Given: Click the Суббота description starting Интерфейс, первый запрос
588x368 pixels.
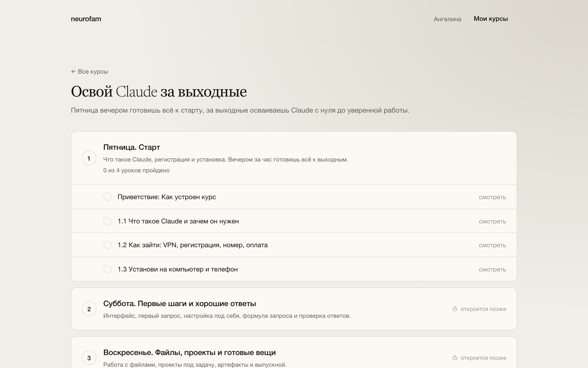Looking at the screenshot, I should pos(227,316).
